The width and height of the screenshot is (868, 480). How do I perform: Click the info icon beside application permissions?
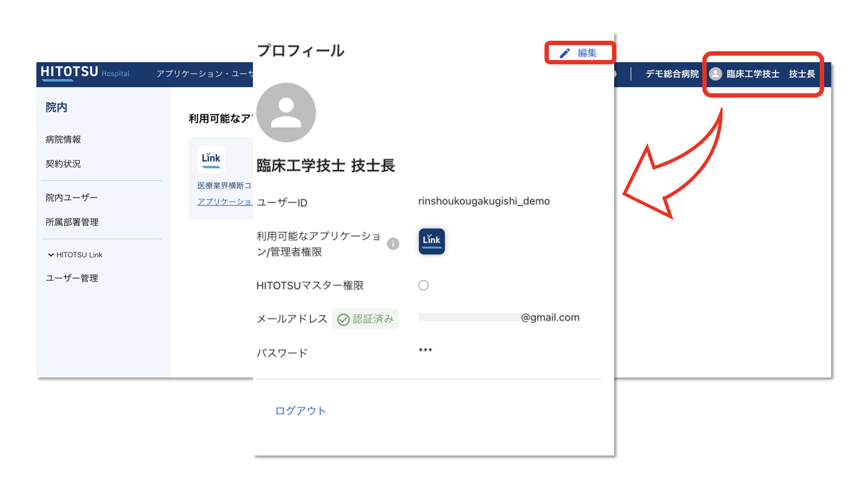tap(393, 244)
